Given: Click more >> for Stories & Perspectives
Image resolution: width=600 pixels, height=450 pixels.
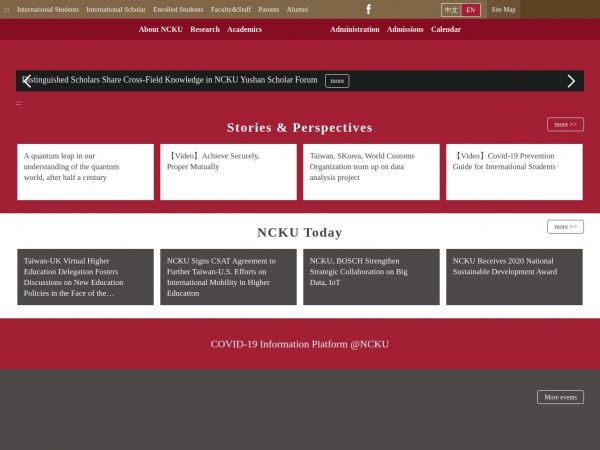Looking at the screenshot, I should [565, 124].
